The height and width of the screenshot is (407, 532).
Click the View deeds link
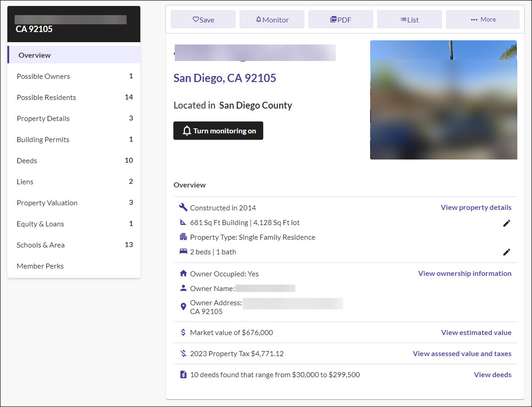pyautogui.click(x=493, y=374)
